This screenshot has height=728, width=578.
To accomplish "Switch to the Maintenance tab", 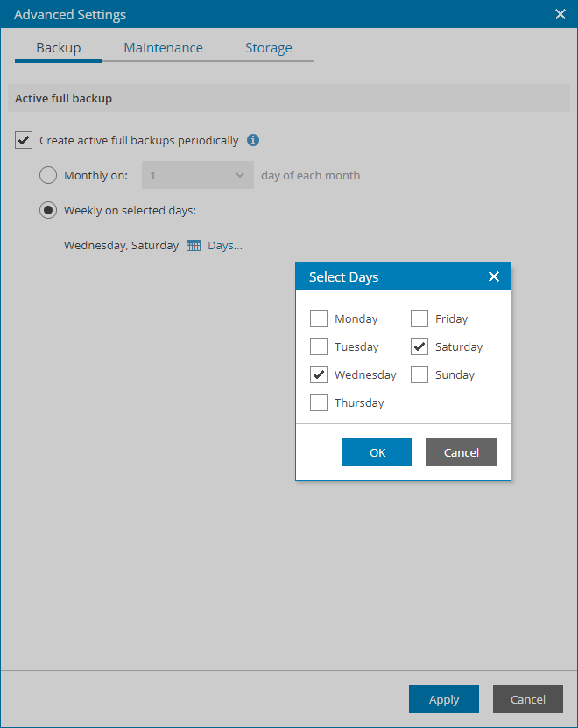I will pyautogui.click(x=163, y=48).
